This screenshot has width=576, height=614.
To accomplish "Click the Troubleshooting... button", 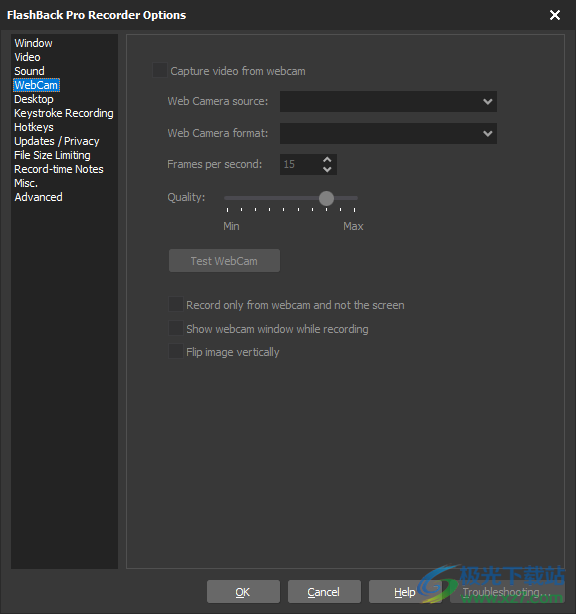I will point(507,592).
